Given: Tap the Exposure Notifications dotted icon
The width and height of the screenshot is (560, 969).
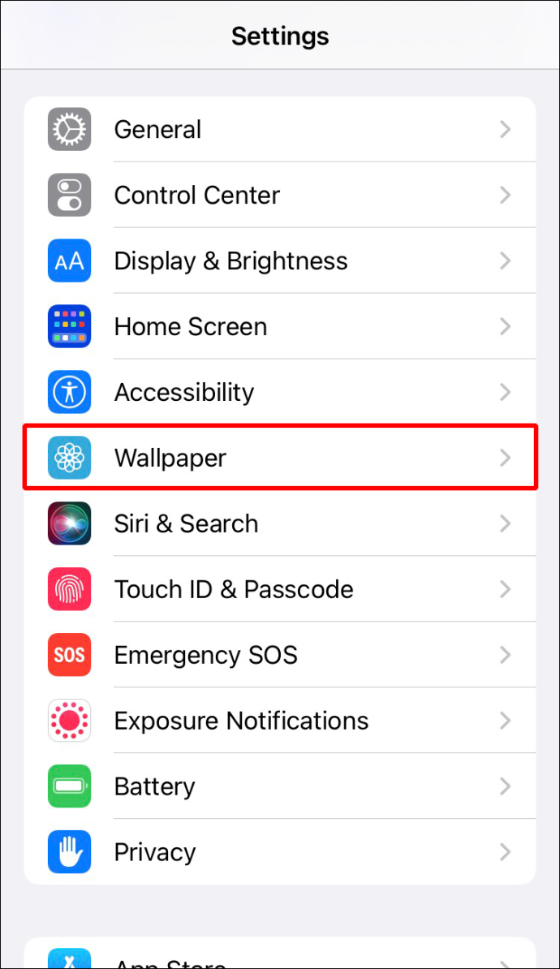Looking at the screenshot, I should [69, 721].
